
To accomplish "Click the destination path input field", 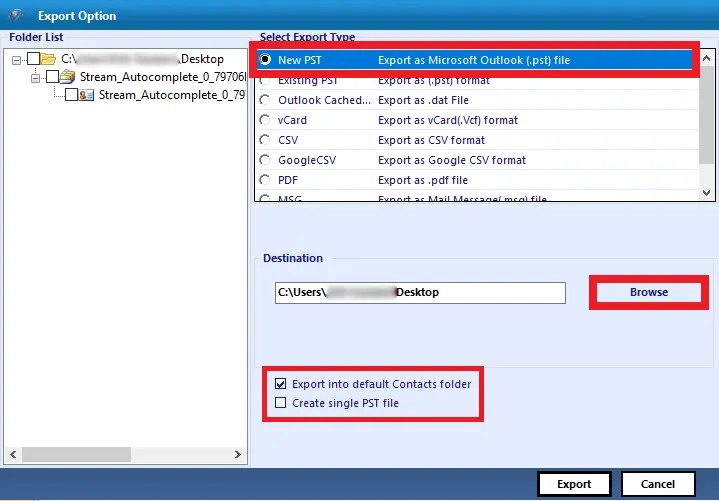I will [420, 292].
